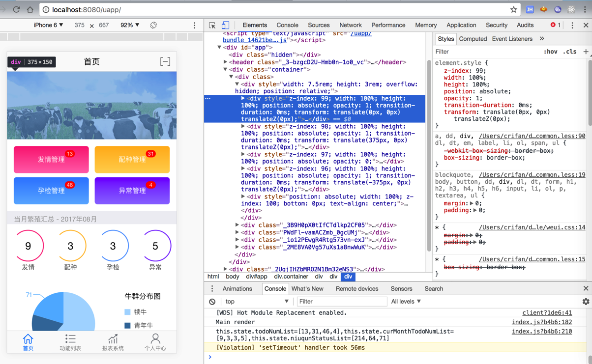Click the inspect element picker icon

click(212, 25)
